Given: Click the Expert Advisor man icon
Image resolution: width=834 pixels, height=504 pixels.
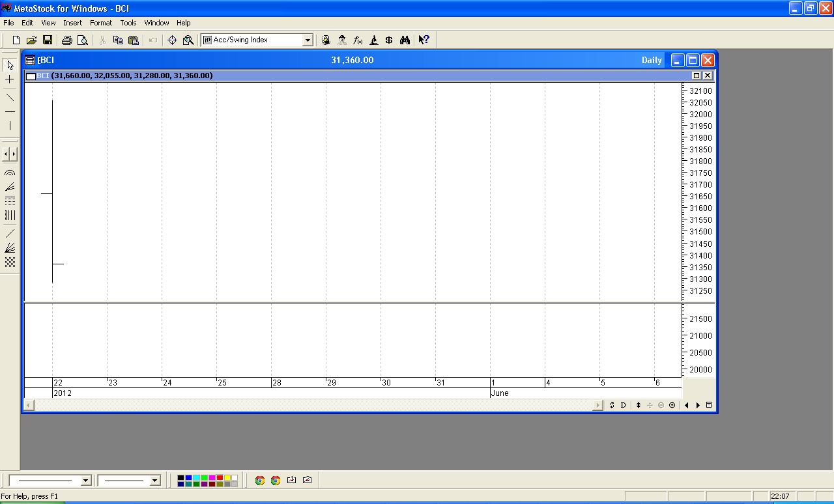Looking at the screenshot, I should point(342,40).
